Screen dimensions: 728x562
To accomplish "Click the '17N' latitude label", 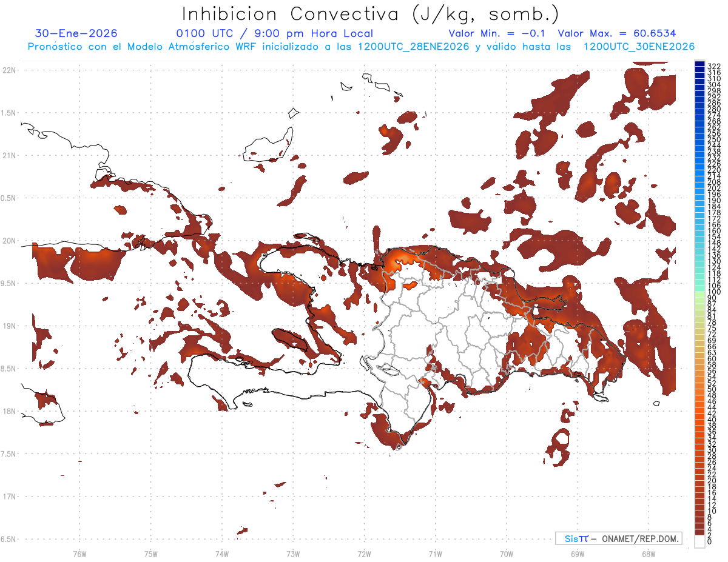I will (x=8, y=496).
